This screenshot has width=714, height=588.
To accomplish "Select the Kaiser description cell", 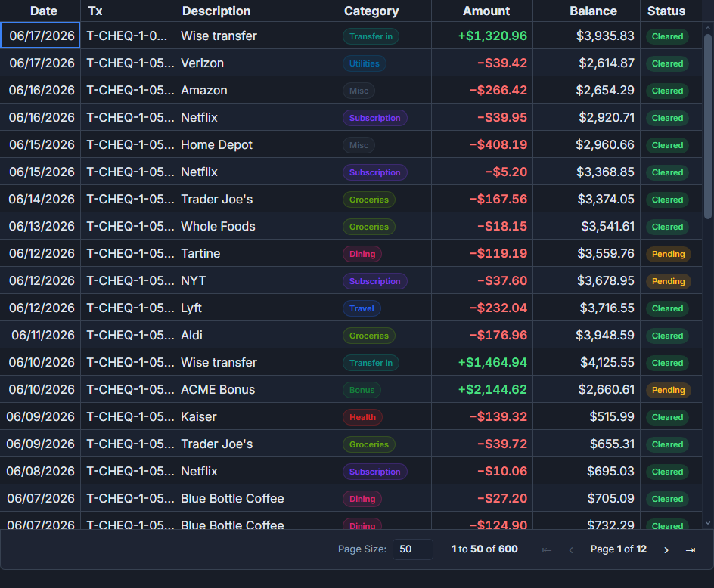I will (256, 416).
